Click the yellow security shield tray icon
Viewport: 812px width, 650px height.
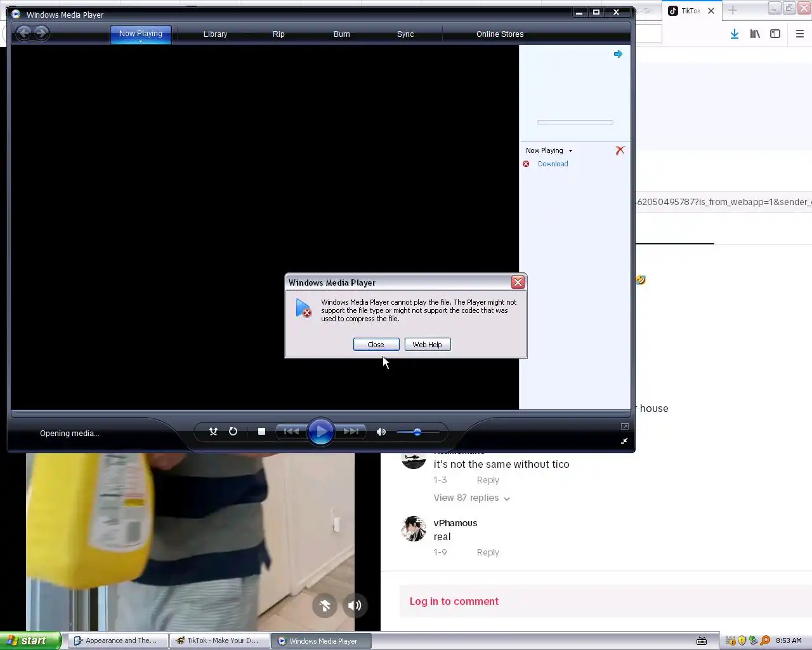742,640
